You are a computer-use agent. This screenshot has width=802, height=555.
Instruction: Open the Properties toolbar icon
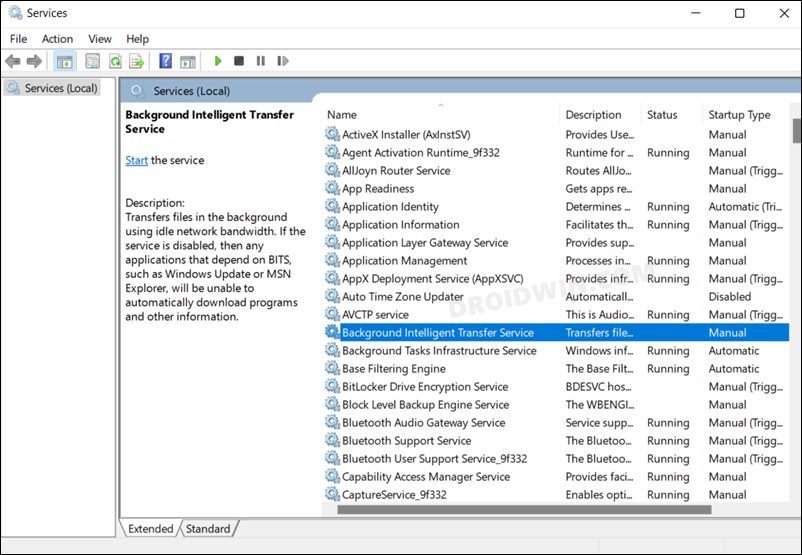93,61
